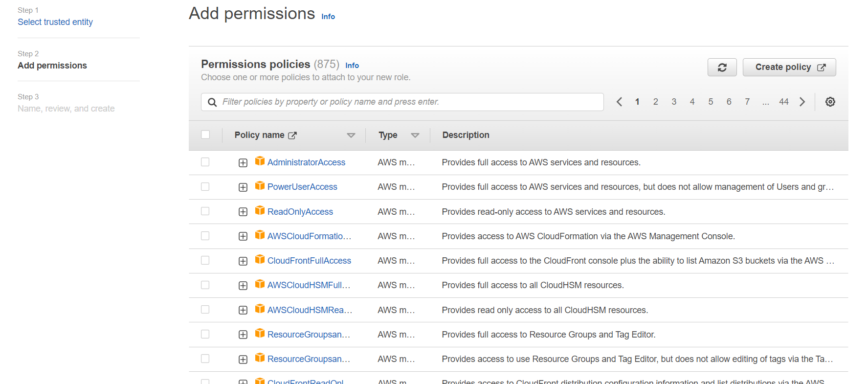Screen dimensions: 868x384
Task: Expand the AWSCloudHSMFull policy row
Action: tap(243, 286)
